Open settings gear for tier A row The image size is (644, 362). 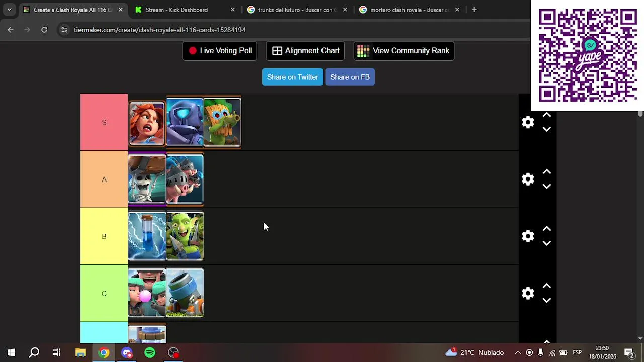coord(528,179)
